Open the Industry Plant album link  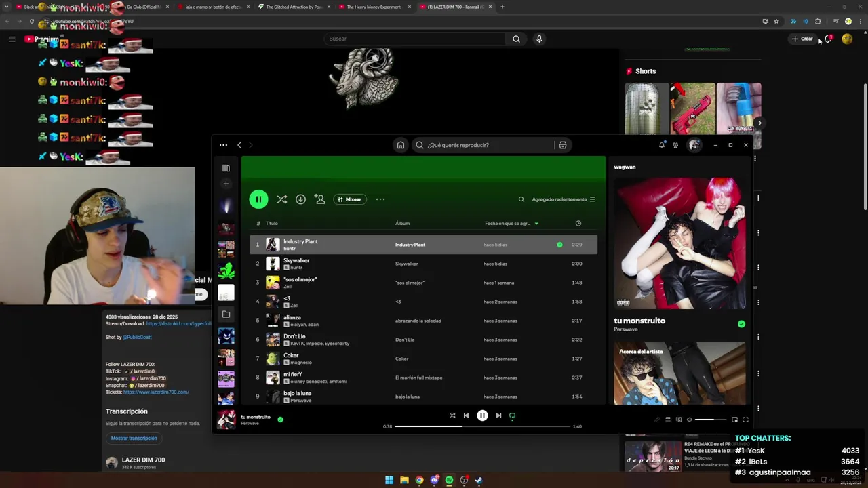410,245
